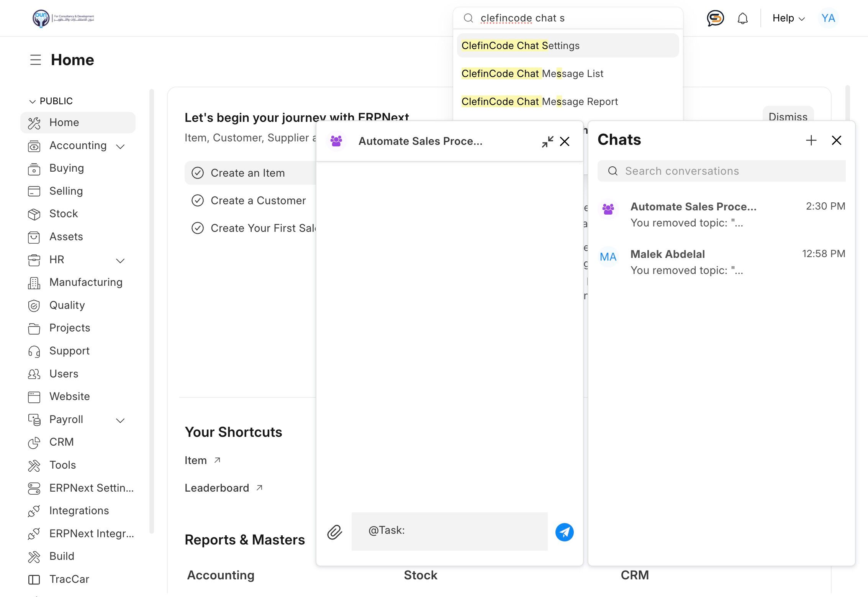Toggle the sidebar with hamburger icon
Screen dimensions: 868x597
(x=36, y=60)
